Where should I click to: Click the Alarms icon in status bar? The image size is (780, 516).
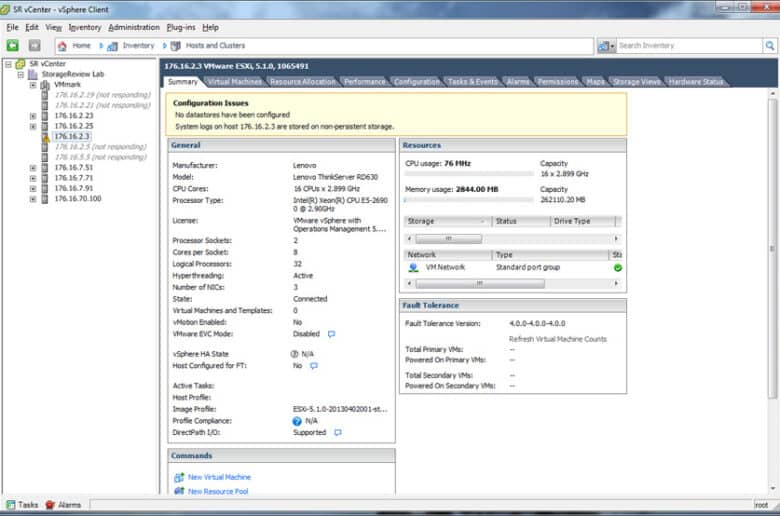click(x=50, y=505)
